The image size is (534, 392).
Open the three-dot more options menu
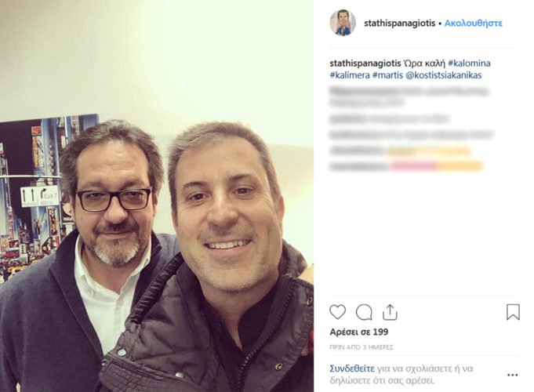coord(513,375)
